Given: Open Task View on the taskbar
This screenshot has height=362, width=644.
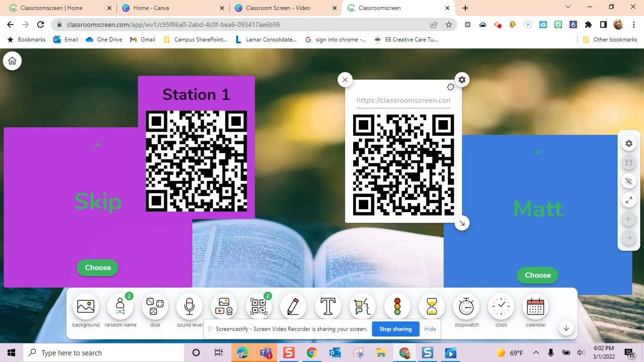Looking at the screenshot, I should [x=218, y=353].
